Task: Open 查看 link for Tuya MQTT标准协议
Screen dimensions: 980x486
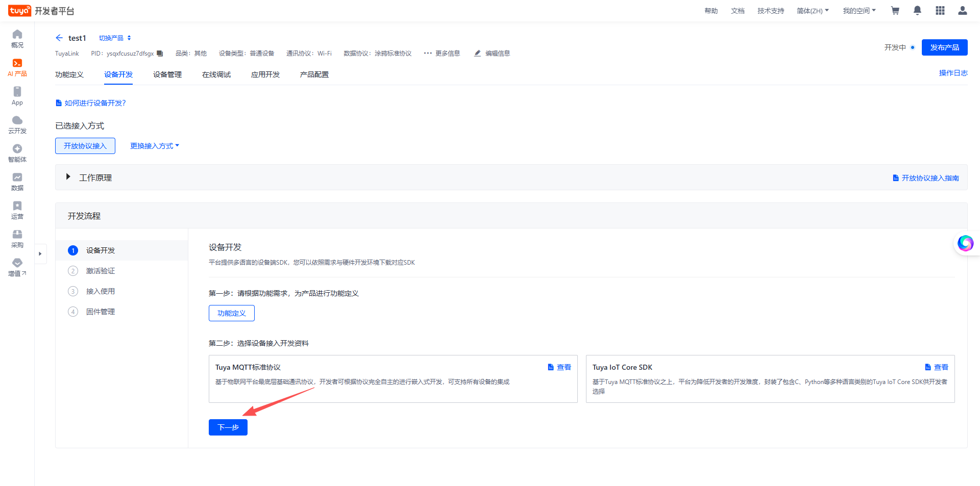Action: pyautogui.click(x=559, y=367)
